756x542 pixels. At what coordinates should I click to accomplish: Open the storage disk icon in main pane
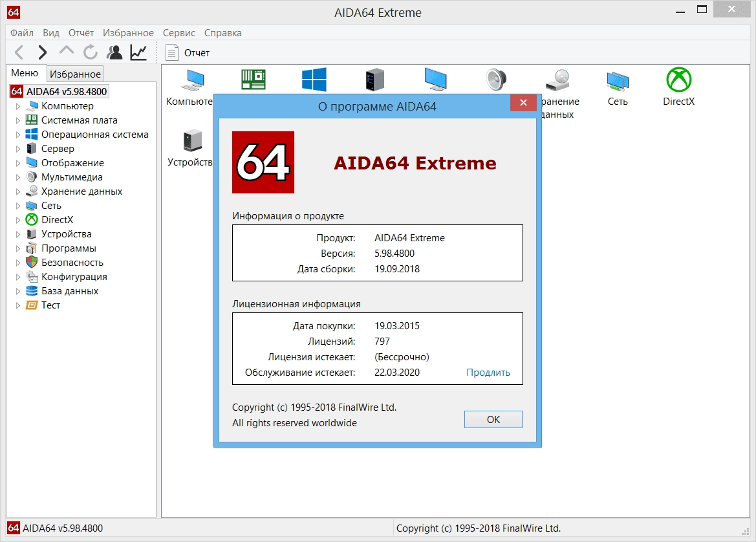point(558,80)
